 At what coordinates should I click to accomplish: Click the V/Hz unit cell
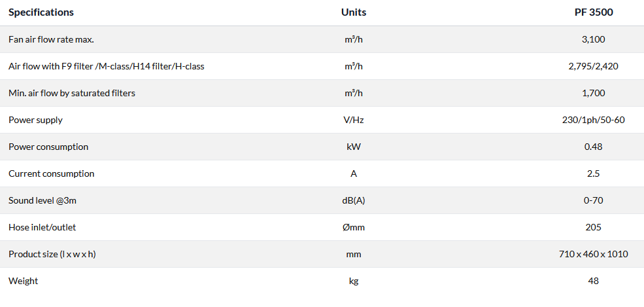click(x=354, y=120)
